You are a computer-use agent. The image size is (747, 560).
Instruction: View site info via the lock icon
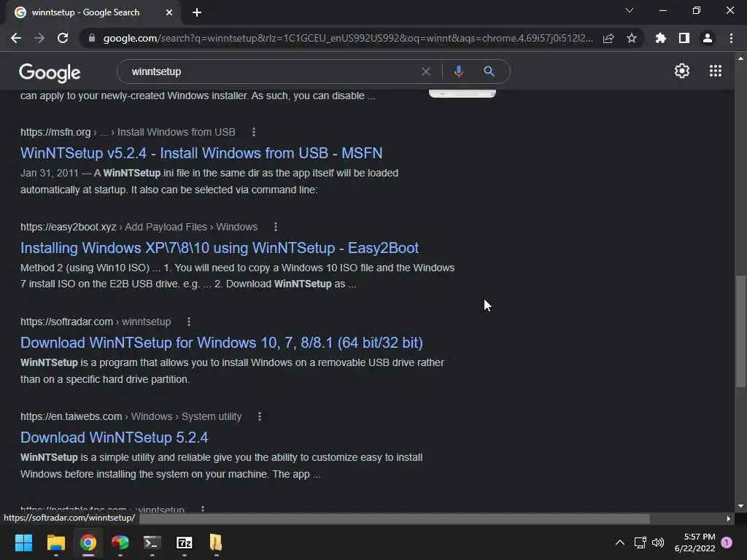coord(92,38)
